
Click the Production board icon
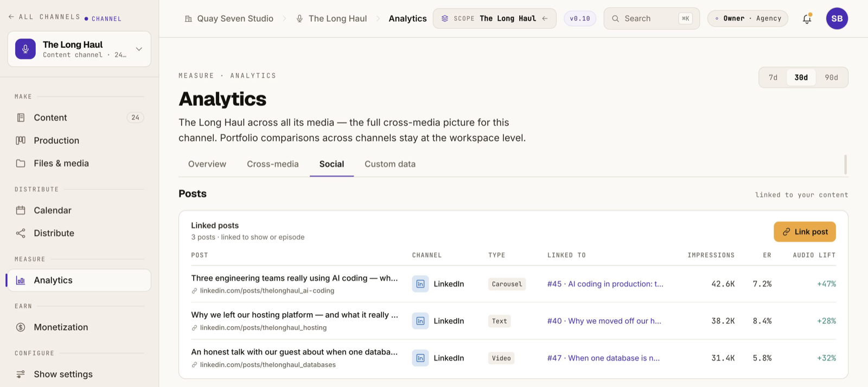point(21,141)
